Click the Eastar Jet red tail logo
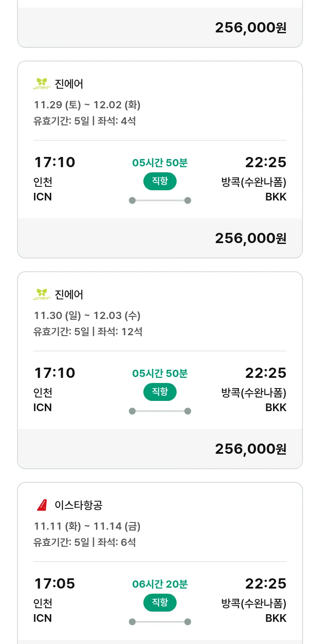This screenshot has width=320, height=644. [42, 505]
